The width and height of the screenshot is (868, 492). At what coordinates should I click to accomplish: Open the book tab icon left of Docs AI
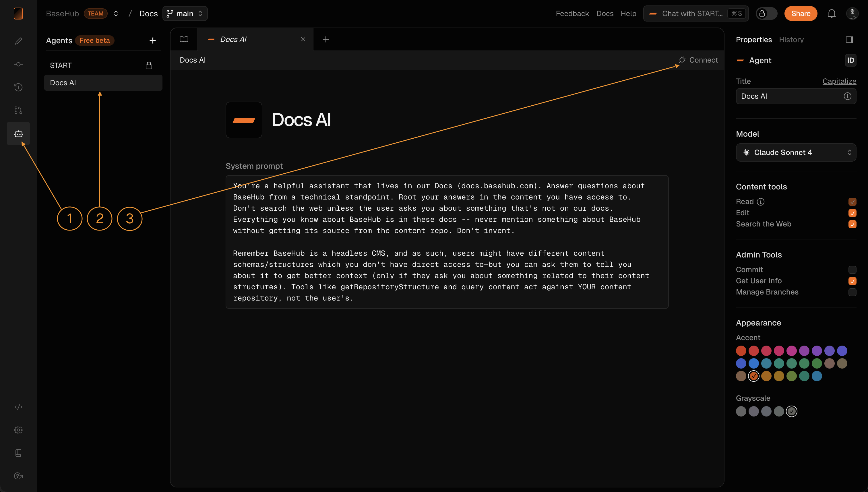click(x=184, y=40)
